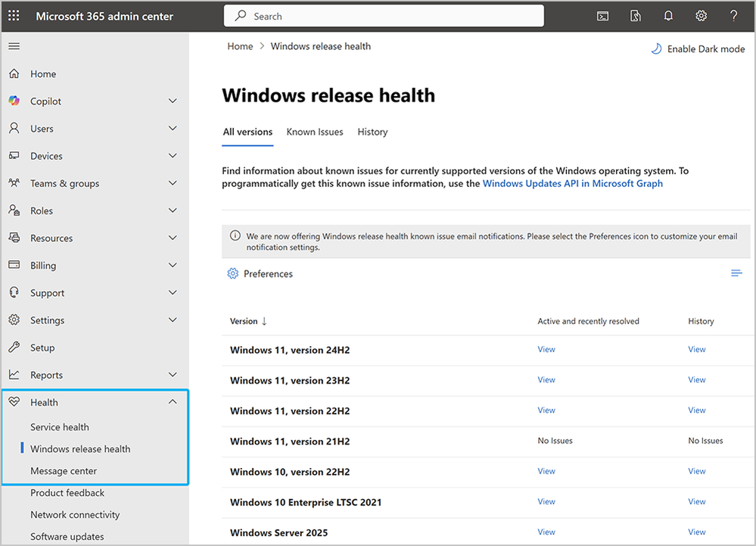Open the header settings gear icon

pyautogui.click(x=701, y=16)
